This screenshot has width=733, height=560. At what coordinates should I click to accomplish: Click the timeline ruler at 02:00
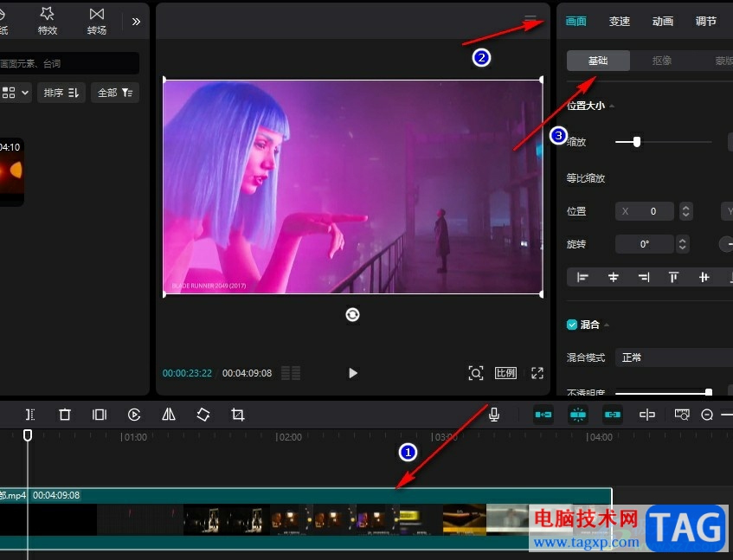288,437
